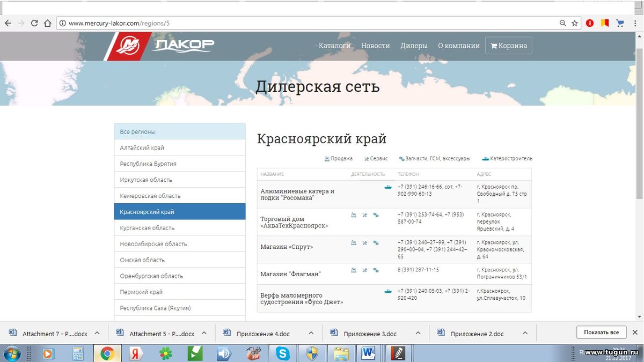Image resolution: width=644 pixels, height=362 pixels.
Task: Open the Windows Start menu
Action: click(x=11, y=353)
